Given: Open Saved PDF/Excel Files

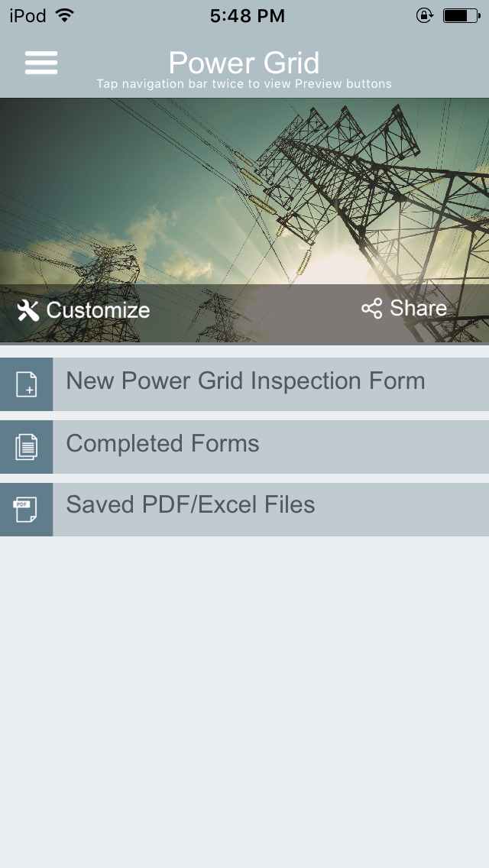Looking at the screenshot, I should click(x=244, y=510).
